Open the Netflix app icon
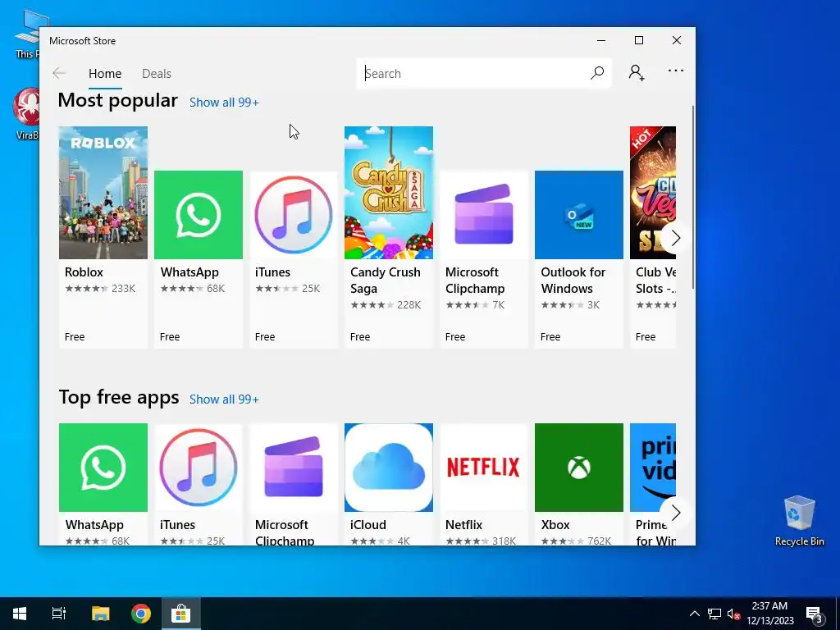The height and width of the screenshot is (630, 840). click(484, 468)
